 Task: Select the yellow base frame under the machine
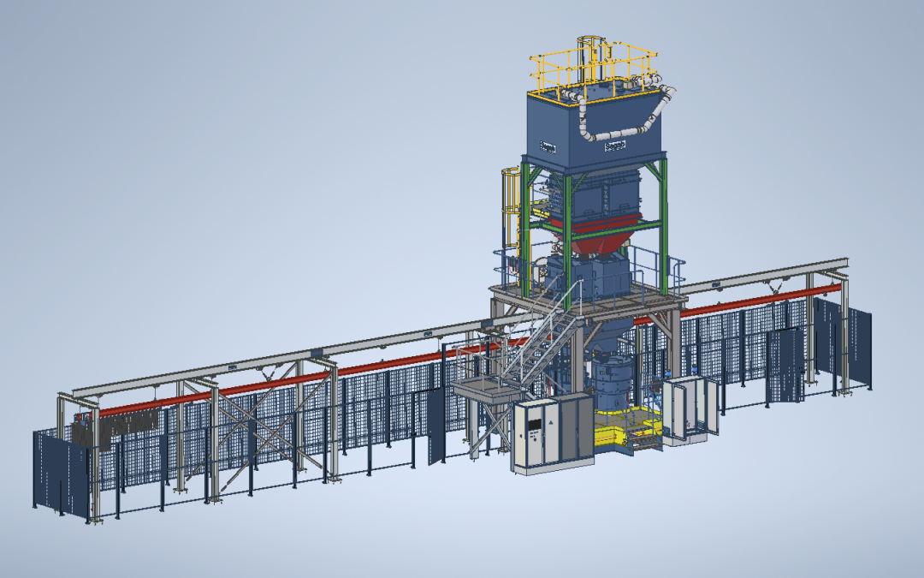[626, 431]
